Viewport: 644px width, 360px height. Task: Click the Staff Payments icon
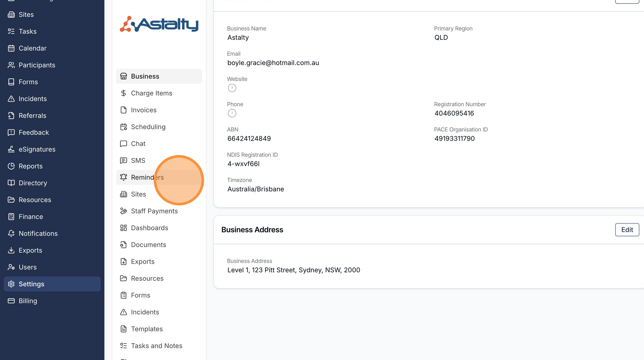coord(124,211)
